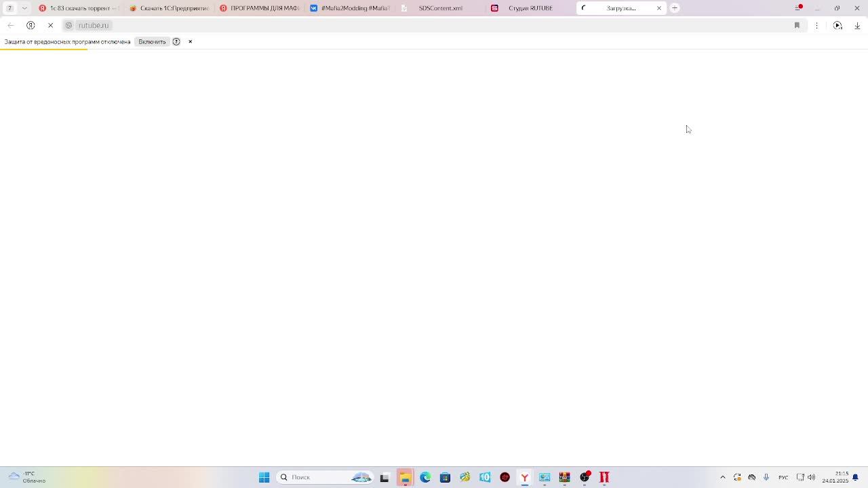Open the Windows Start menu
The image size is (868, 488).
click(264, 477)
